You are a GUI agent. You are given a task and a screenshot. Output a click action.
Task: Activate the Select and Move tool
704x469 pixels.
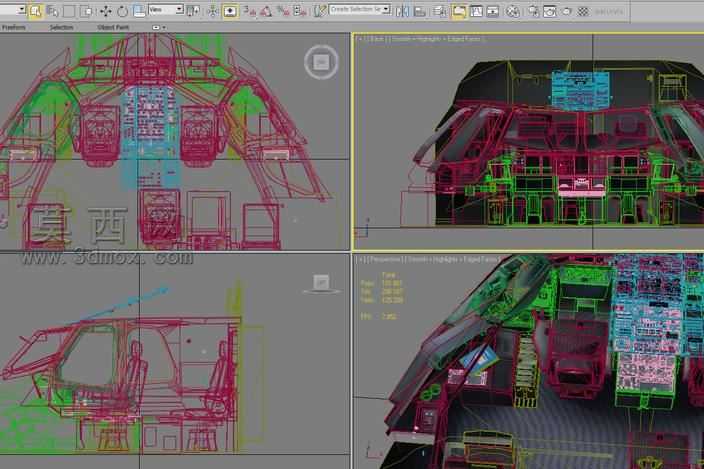point(106,11)
